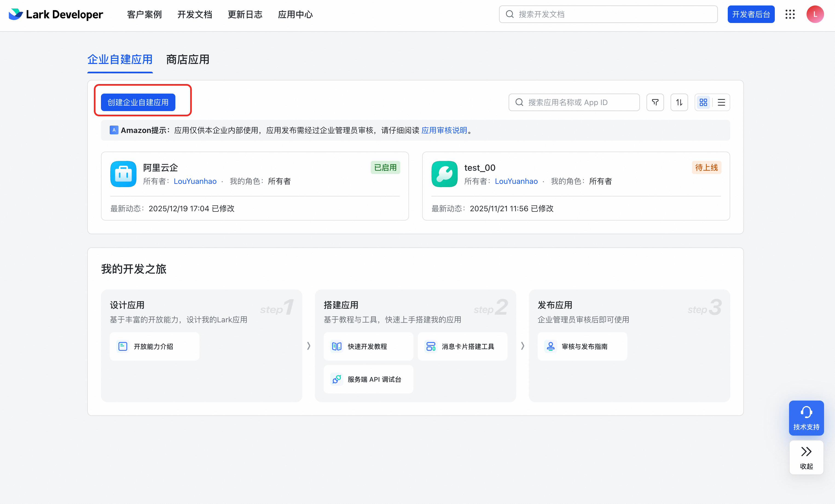
Task: Click the 开发者后台 button
Action: [x=751, y=14]
